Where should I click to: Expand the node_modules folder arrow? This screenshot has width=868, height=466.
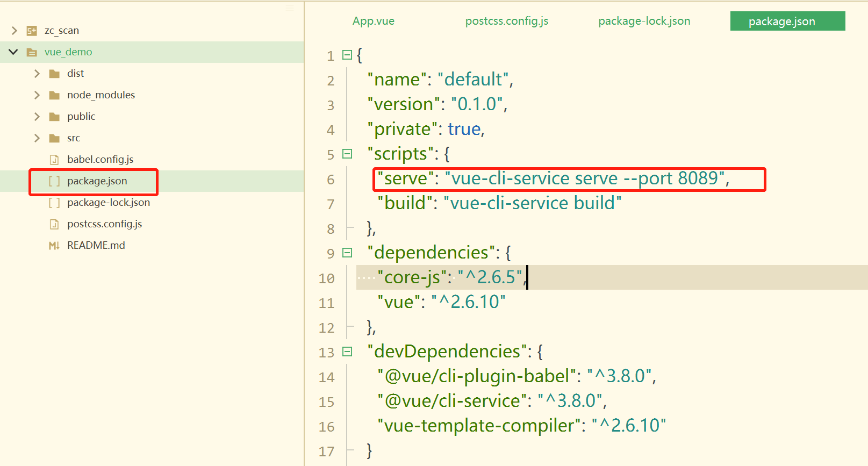click(37, 95)
